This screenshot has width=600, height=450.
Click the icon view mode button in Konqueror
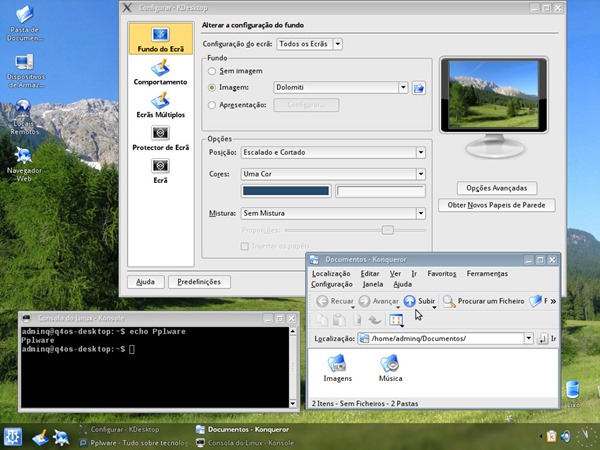396,320
